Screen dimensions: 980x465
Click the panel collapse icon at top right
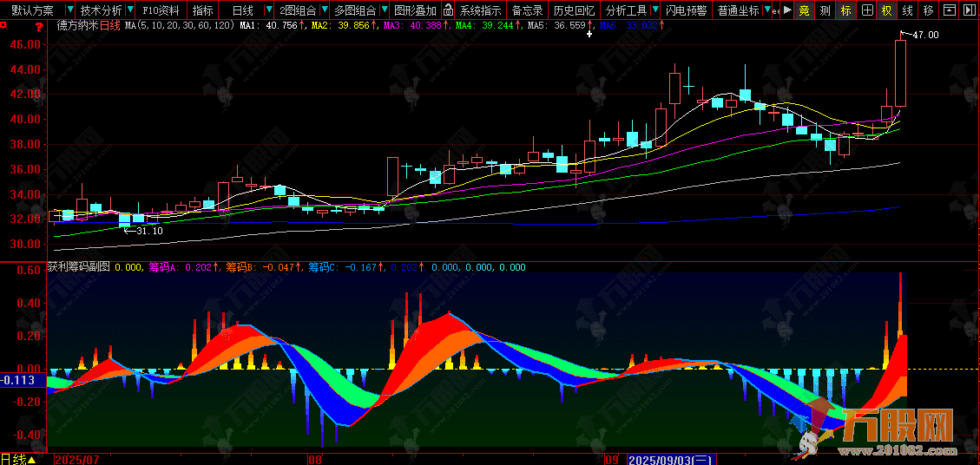click(949, 10)
